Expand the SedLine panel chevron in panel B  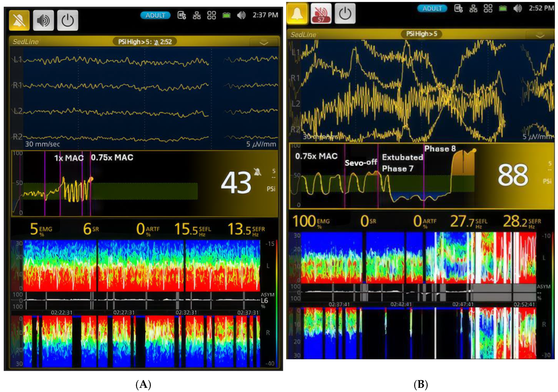540,36
